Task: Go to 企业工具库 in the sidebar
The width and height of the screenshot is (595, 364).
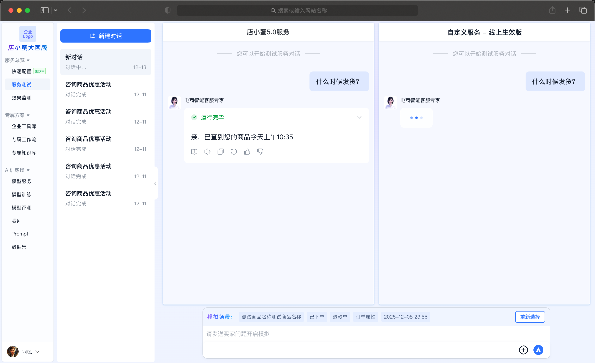Action: click(x=24, y=126)
